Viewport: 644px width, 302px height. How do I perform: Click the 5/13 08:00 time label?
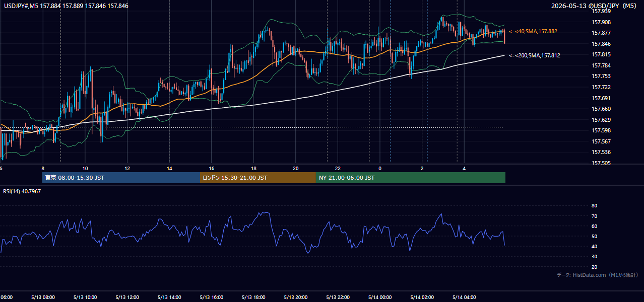pos(43,297)
